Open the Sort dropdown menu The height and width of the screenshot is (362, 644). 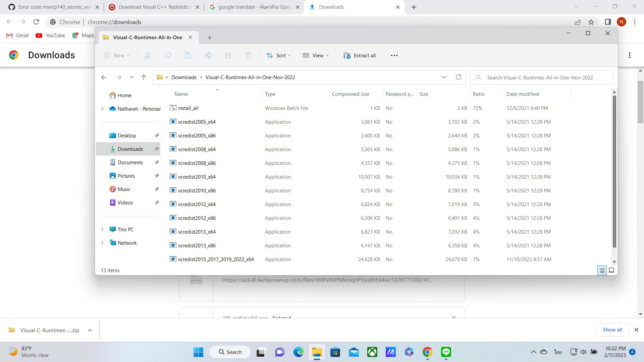278,55
